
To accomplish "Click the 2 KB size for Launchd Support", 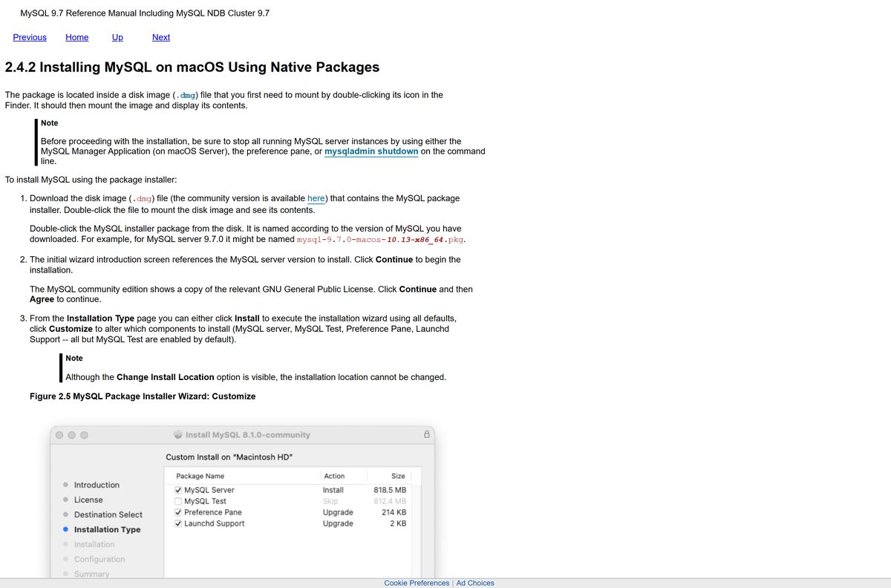I will coord(398,523).
